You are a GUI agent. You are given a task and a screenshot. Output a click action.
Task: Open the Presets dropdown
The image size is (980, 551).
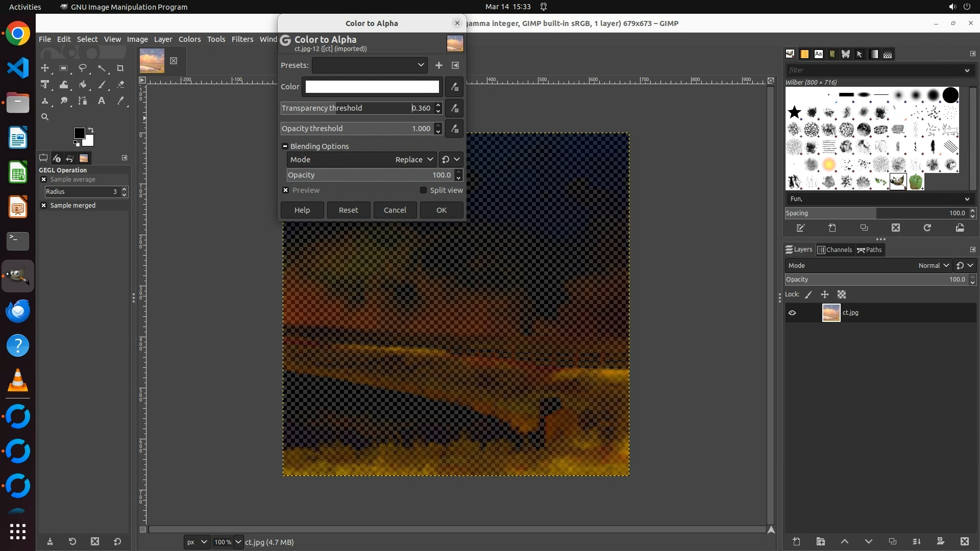[x=370, y=65]
